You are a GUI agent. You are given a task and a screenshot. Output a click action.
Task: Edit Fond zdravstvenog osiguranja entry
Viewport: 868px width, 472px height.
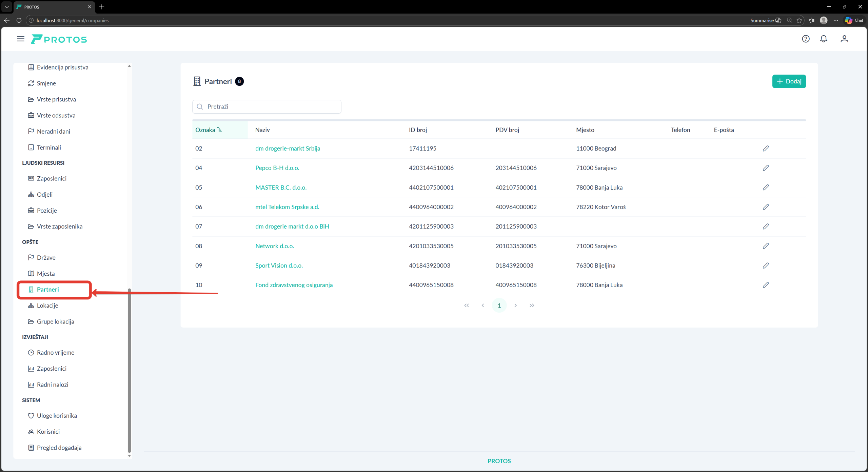(x=766, y=285)
